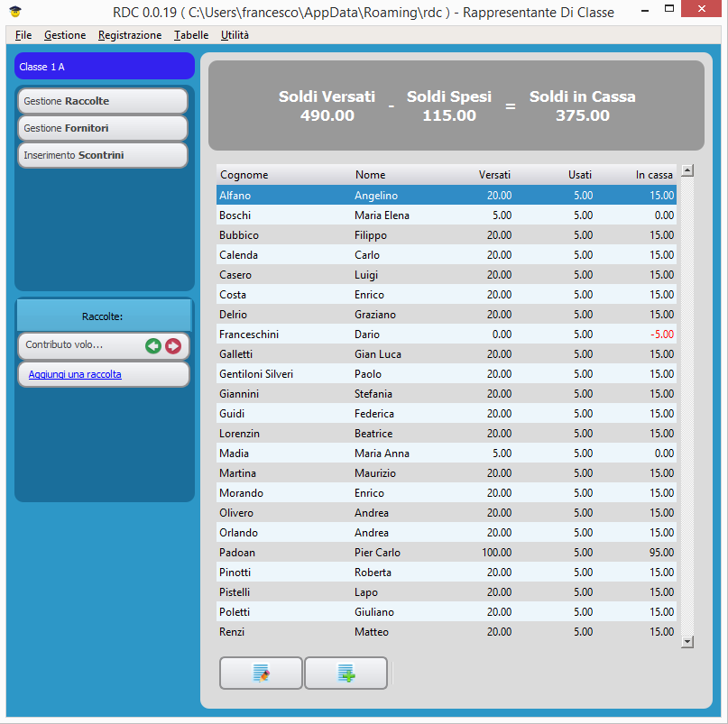Image resolution: width=728 pixels, height=724 pixels.
Task: Select the Padoan Pier Carlo row
Action: pyautogui.click(x=447, y=553)
